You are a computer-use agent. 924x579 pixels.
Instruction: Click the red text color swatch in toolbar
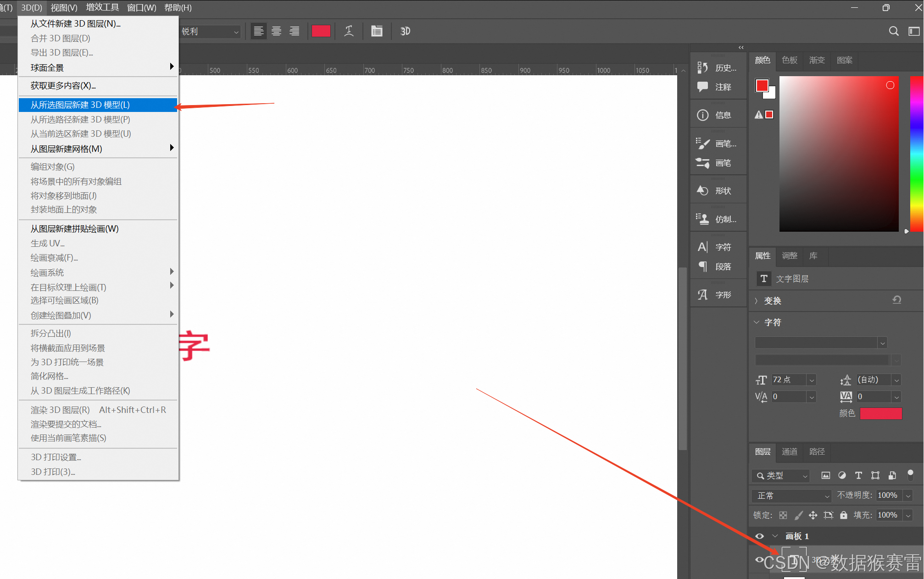[321, 31]
